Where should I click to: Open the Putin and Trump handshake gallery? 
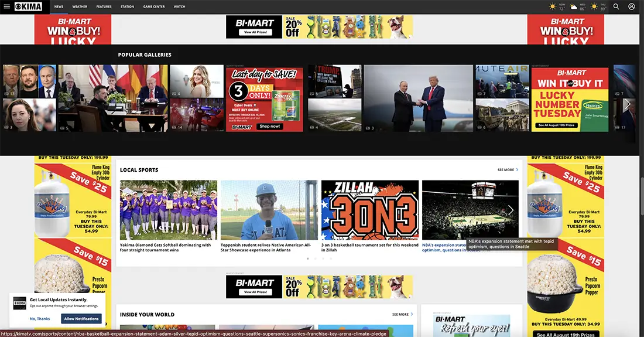[x=418, y=98]
